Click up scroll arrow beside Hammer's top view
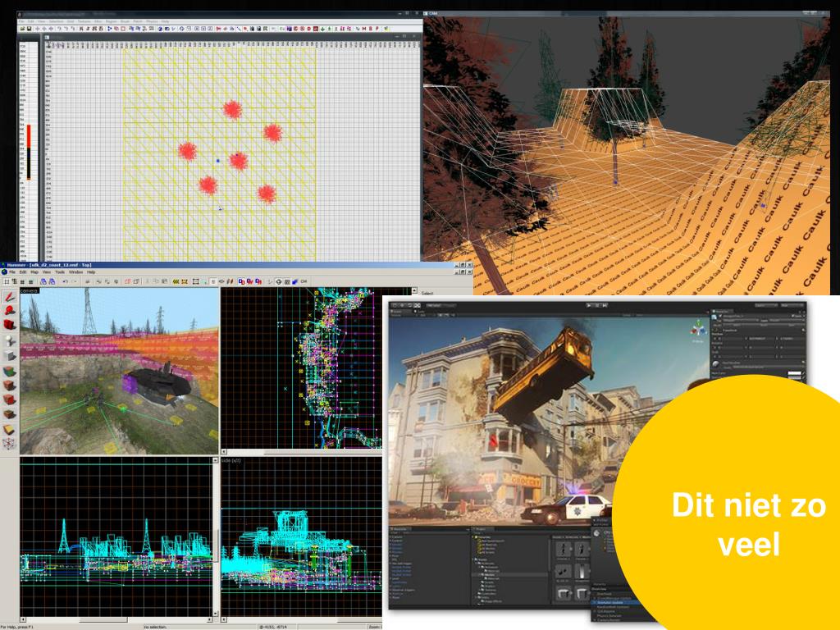The width and height of the screenshot is (840, 630). [x=413, y=291]
